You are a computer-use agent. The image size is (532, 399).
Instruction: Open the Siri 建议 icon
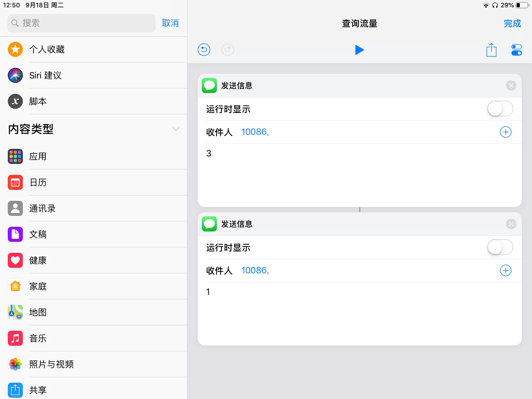(15, 75)
